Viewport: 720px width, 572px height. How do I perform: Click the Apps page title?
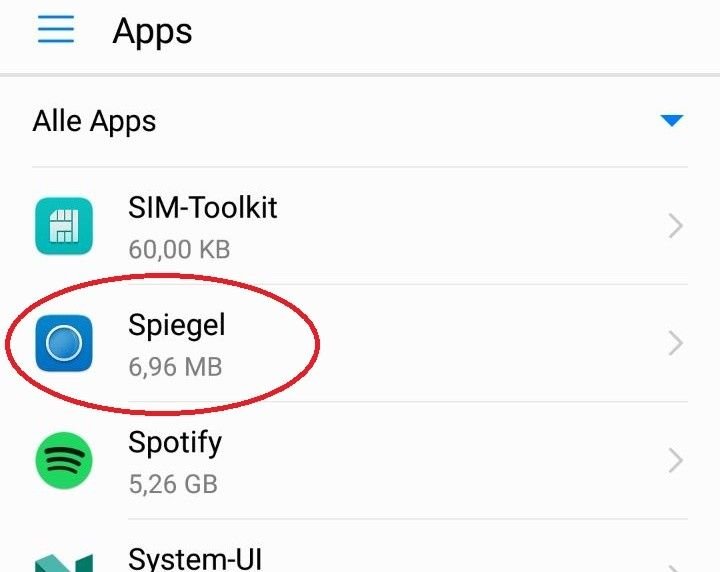(152, 31)
